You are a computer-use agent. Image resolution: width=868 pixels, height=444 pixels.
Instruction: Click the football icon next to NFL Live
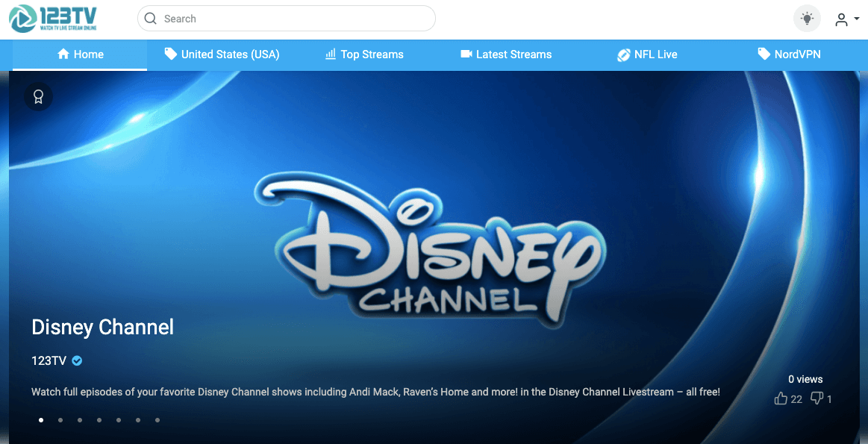tap(624, 54)
